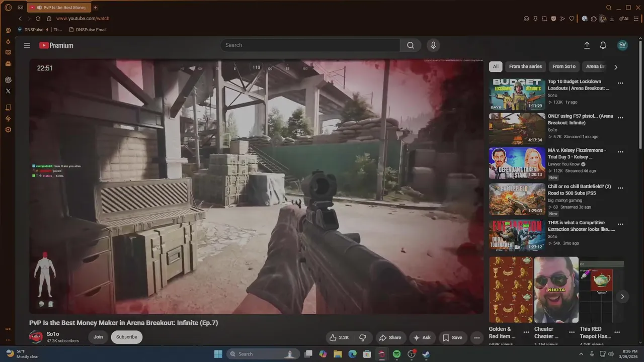Open So1o channel name link
Screen dimensions: 644x362
(53, 334)
